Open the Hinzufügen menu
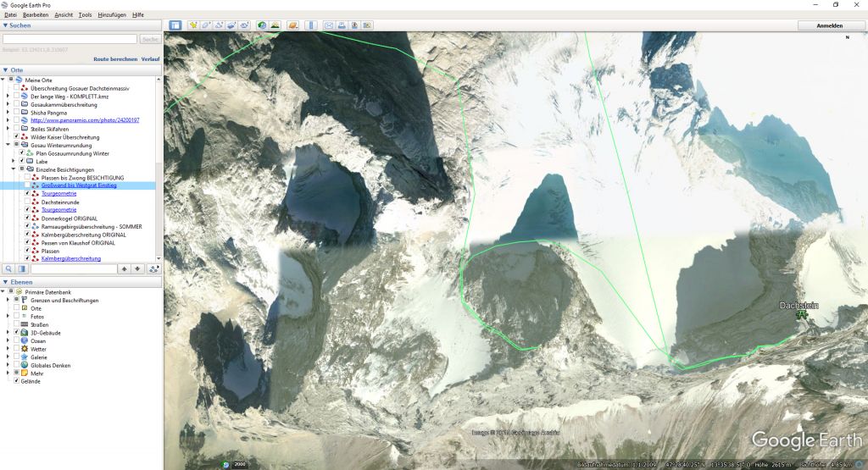Viewport: 868px width, 470px height. point(112,15)
